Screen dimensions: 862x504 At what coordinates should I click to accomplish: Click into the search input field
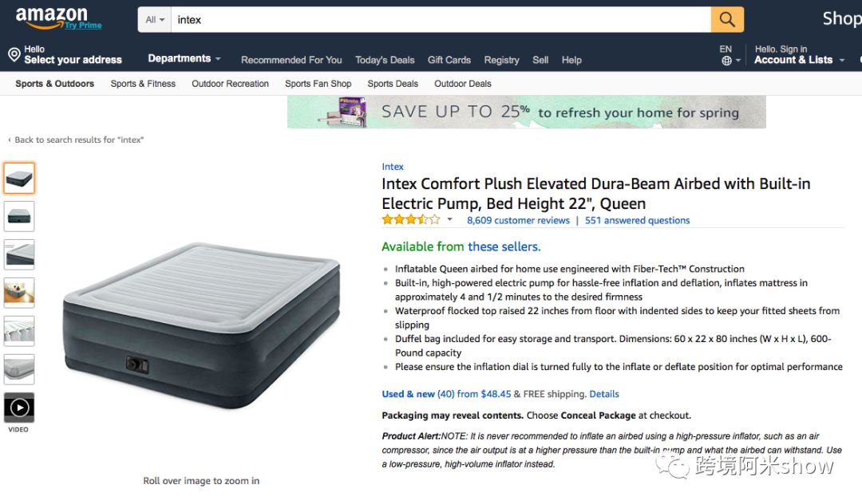[x=441, y=20]
